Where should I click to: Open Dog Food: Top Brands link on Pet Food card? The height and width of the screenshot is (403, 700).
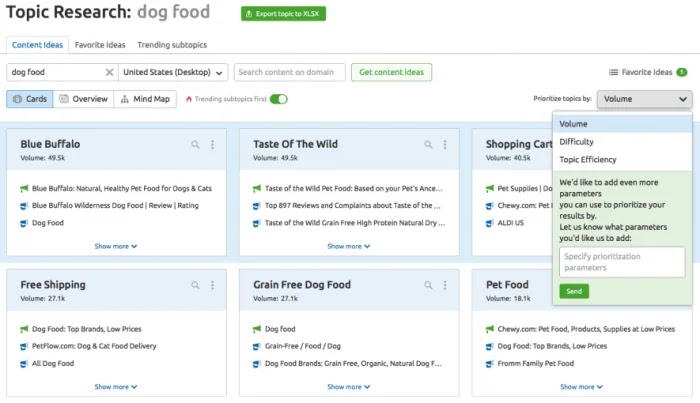click(552, 346)
